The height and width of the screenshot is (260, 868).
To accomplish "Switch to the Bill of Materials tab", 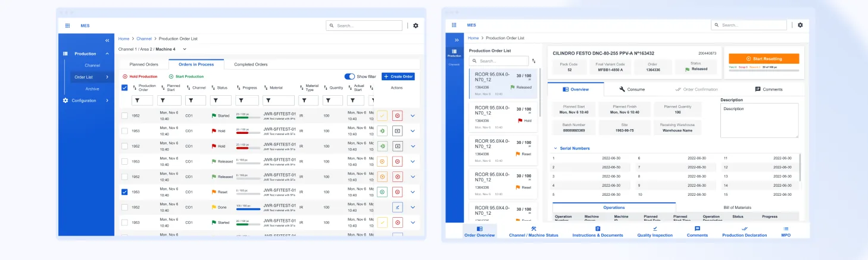I will point(737,207).
